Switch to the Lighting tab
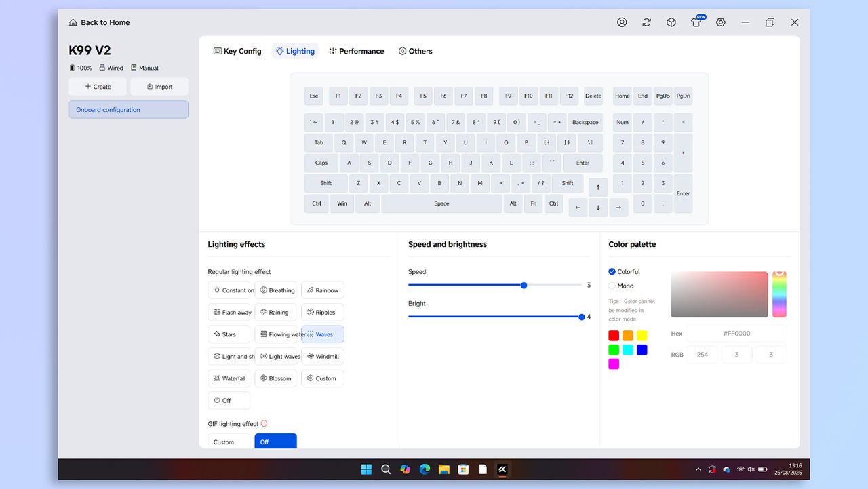Viewport: 868px width, 489px height. click(295, 51)
